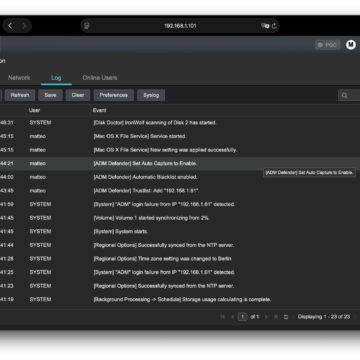Viewport: 360px width, 360px height.
Task: Click the Save button in the log toolbar
Action: pos(50,95)
